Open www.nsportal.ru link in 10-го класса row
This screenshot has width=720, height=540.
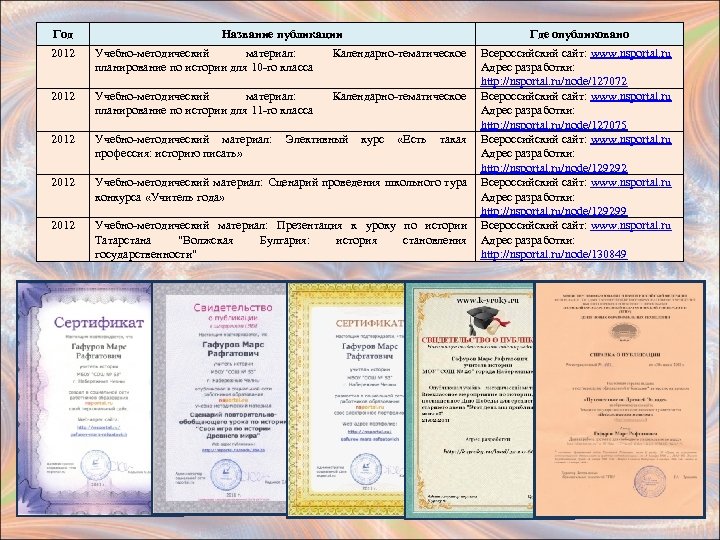point(630,53)
